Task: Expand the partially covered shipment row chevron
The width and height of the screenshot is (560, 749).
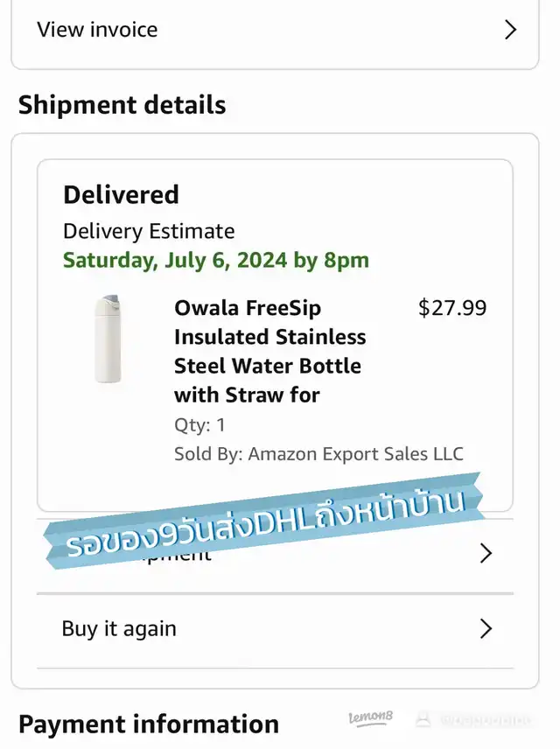Action: (486, 554)
